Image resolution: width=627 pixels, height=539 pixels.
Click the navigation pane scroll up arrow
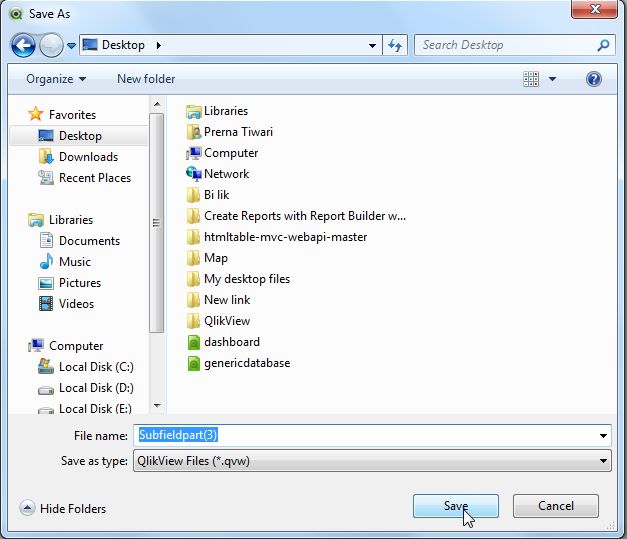click(157, 104)
